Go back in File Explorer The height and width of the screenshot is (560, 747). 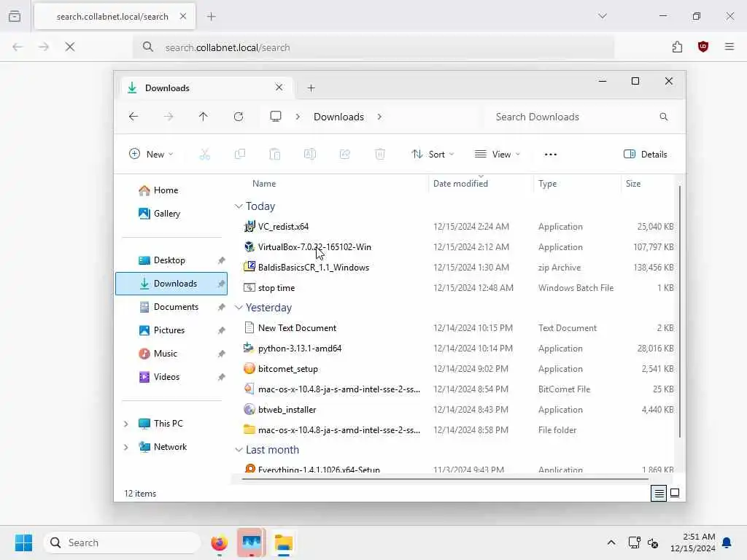(133, 117)
